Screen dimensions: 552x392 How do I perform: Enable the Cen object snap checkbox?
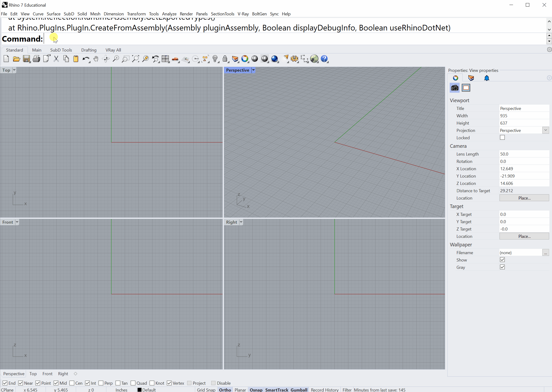[x=72, y=383]
